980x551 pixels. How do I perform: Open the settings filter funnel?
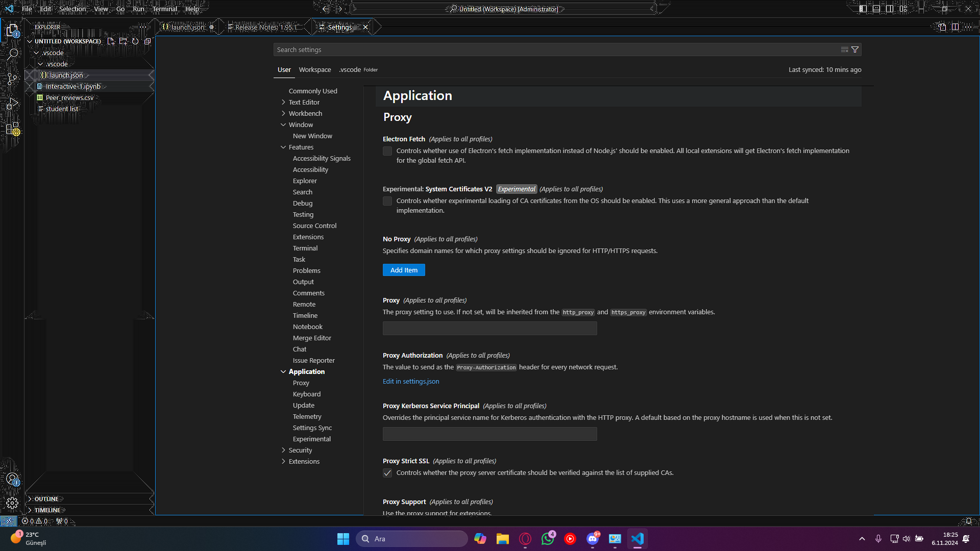tap(855, 49)
